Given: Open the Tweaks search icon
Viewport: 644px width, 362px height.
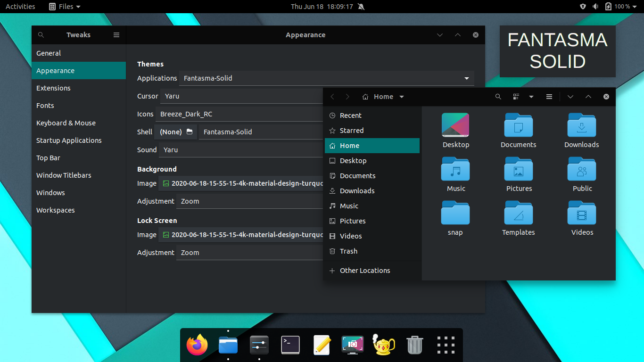Looking at the screenshot, I should pyautogui.click(x=41, y=35).
